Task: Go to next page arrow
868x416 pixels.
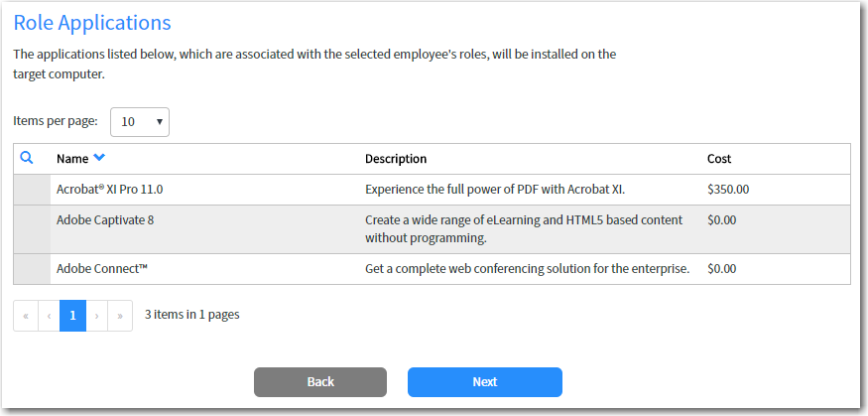Action: click(96, 316)
